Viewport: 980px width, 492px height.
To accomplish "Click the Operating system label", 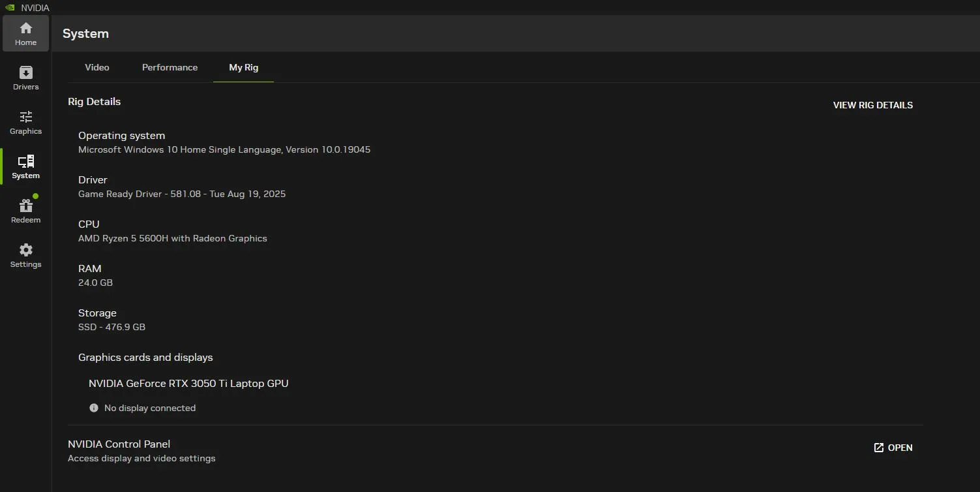I will tap(121, 135).
